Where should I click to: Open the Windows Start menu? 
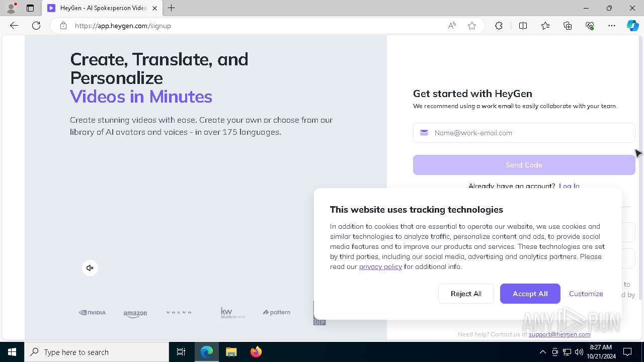pyautogui.click(x=12, y=352)
